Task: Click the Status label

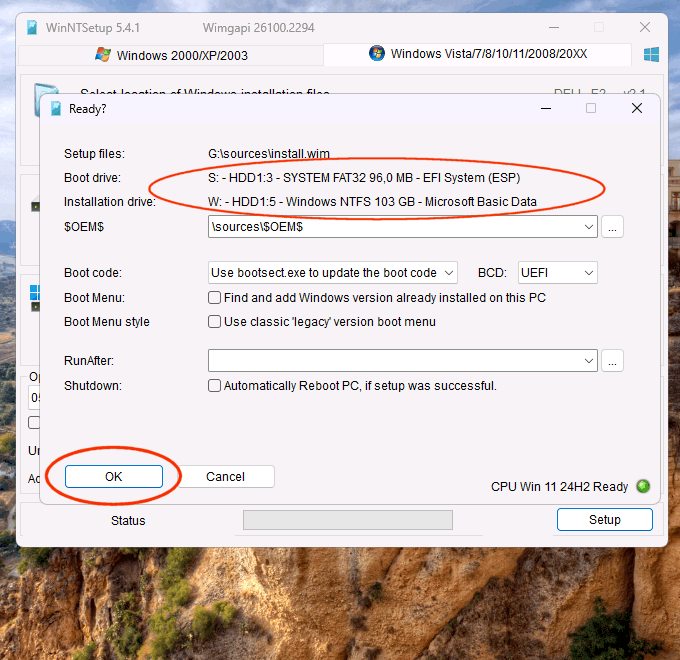Action: [x=128, y=520]
